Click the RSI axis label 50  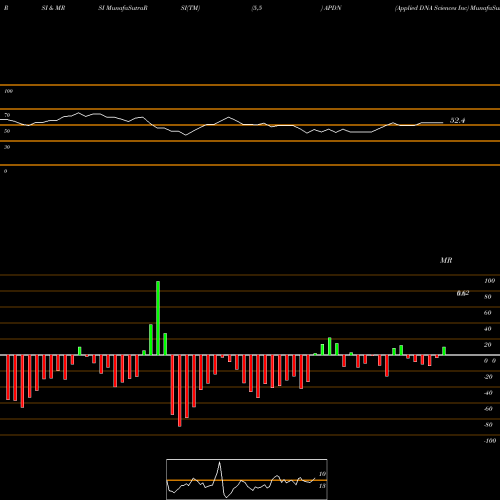7,131
